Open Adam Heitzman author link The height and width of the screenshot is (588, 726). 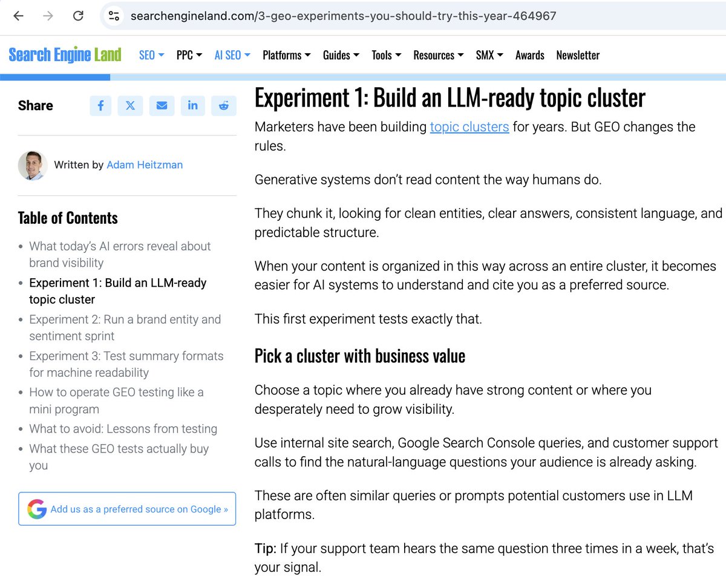click(145, 165)
